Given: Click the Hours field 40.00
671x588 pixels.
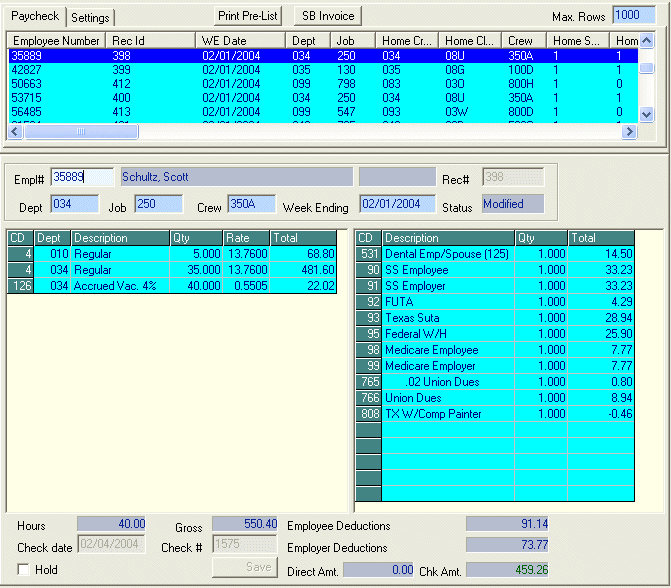Looking at the screenshot, I should (111, 524).
